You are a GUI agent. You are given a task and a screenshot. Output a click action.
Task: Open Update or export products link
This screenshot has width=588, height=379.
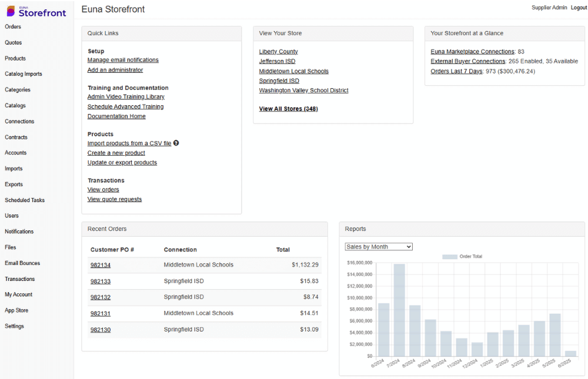click(122, 162)
